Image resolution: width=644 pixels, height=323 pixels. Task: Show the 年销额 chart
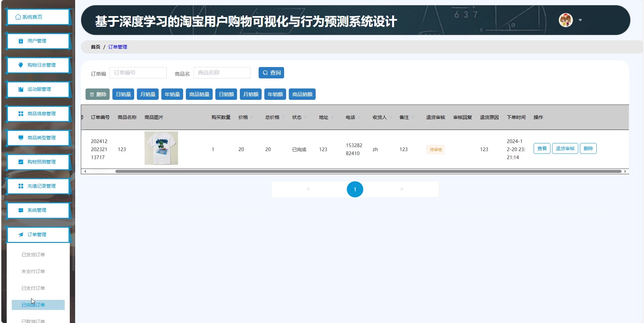coord(275,94)
